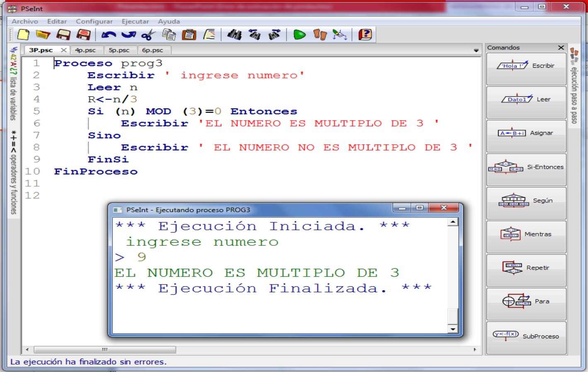
Task: Click the Paste icon on the toolbar
Action: 189,34
